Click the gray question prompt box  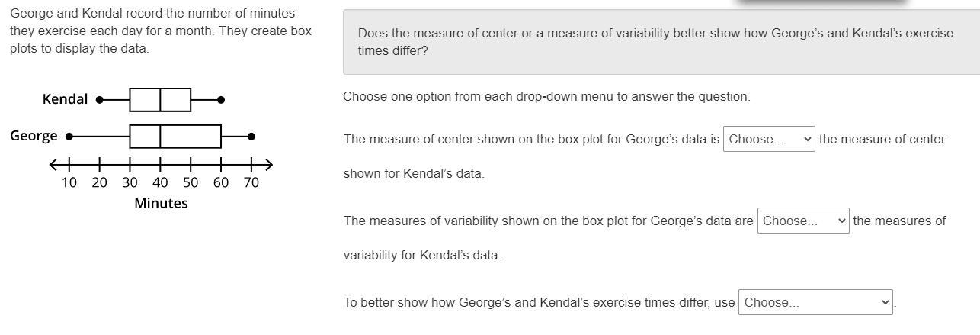(661, 42)
